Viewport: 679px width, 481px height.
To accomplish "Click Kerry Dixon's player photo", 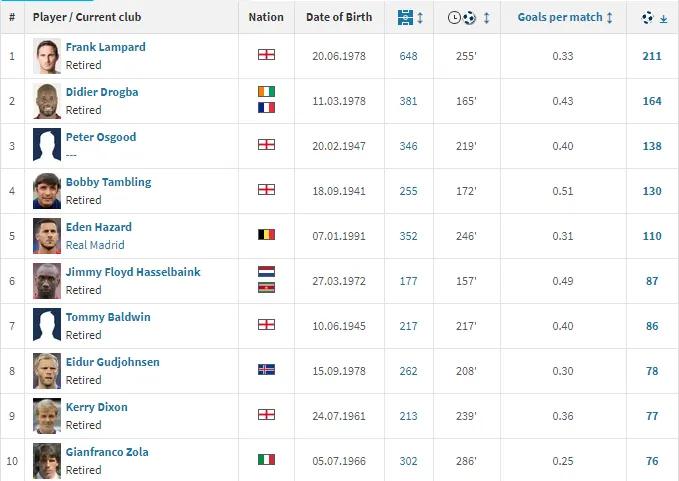I will tap(47, 415).
